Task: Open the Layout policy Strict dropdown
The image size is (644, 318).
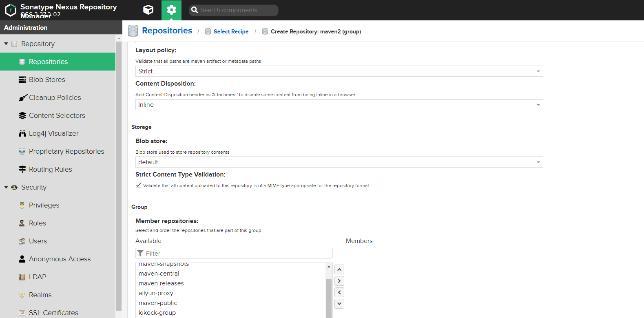Action: coord(339,71)
